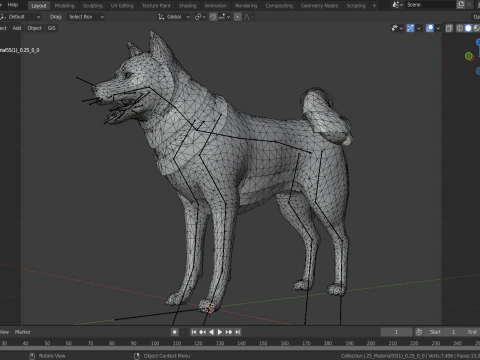480x360 pixels.
Task: Open the Geometry Nodes workspace tab
Action: click(x=319, y=6)
